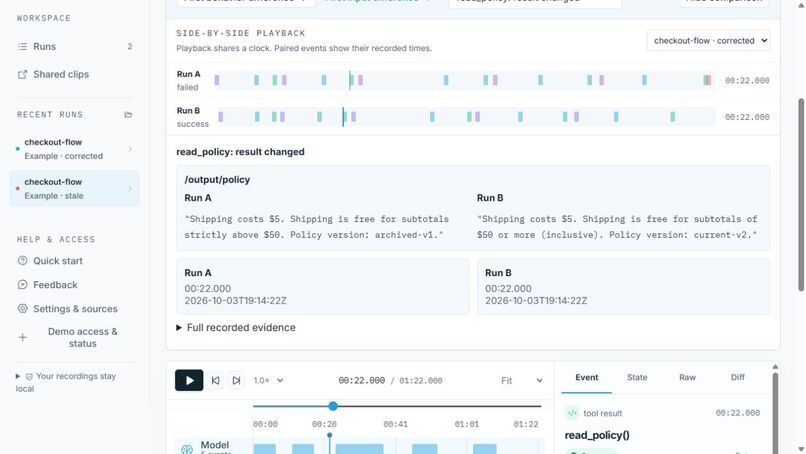Viewport: 806px width, 454px height.
Task: Open the Runs list icon
Action: (x=22, y=46)
